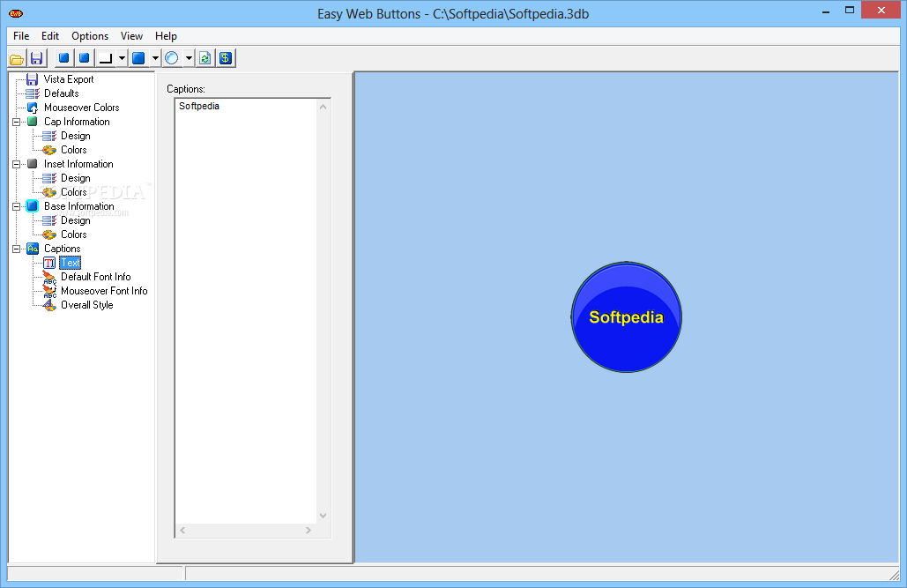Open the File menu
The image size is (907, 588).
pyautogui.click(x=21, y=36)
